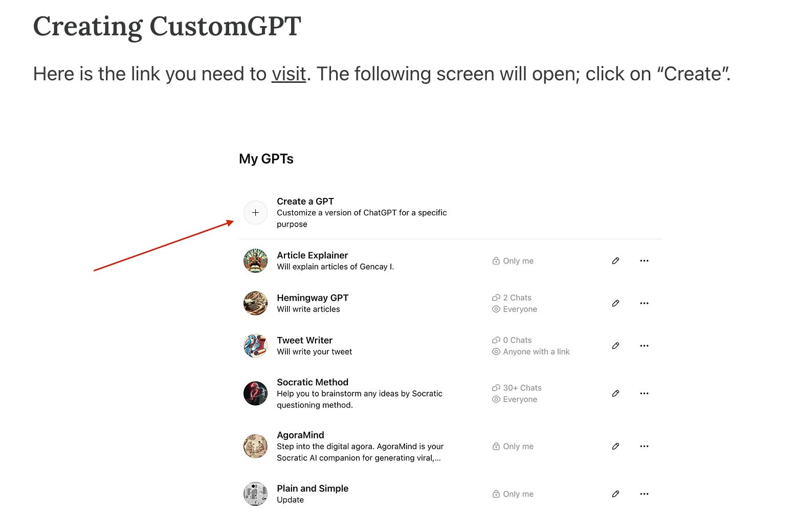Image resolution: width=797 pixels, height=532 pixels.
Task: Click "Everyone" text in Socratic Method row
Action: click(x=520, y=399)
